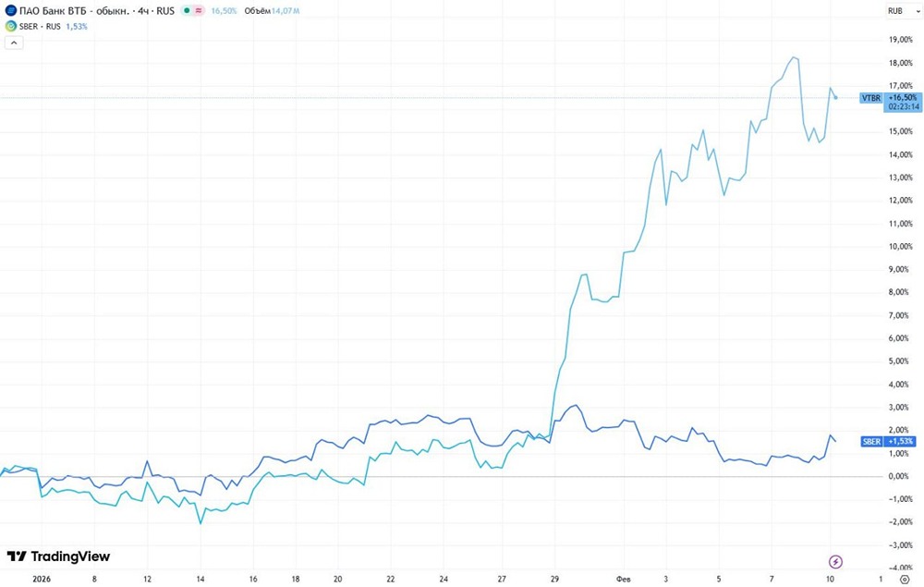Viewport: 924px width, 587px height.
Task: Click the Фев month label on time axis
Action: click(x=623, y=579)
